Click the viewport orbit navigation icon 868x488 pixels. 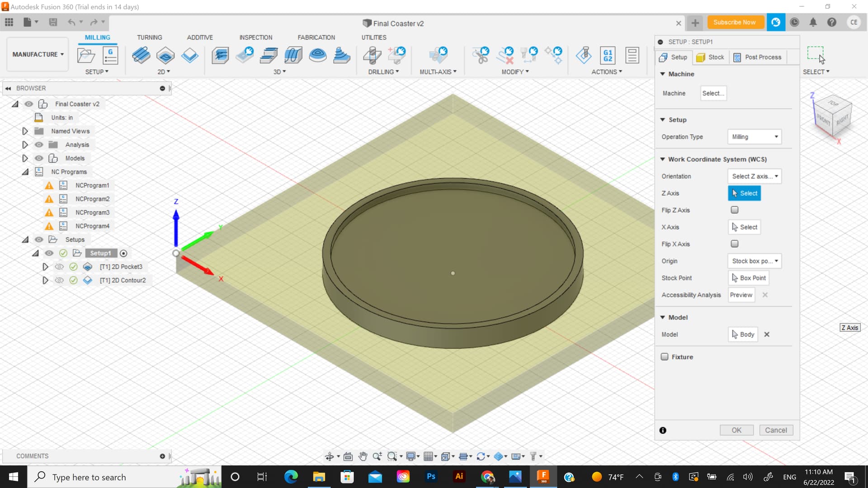(330, 456)
